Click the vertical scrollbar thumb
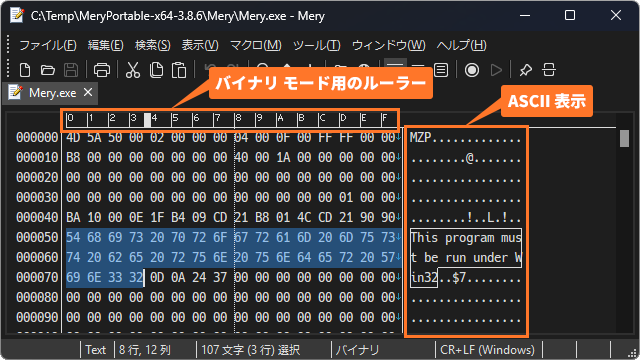The height and width of the screenshot is (360, 640). (624, 138)
